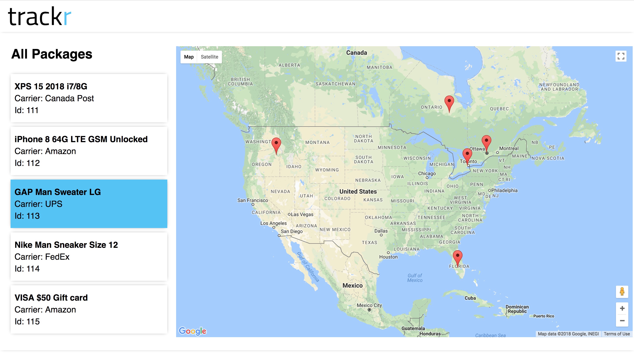This screenshot has height=364, width=634.
Task: Select the iPhone 8 64G LTE package card
Action: tap(89, 151)
